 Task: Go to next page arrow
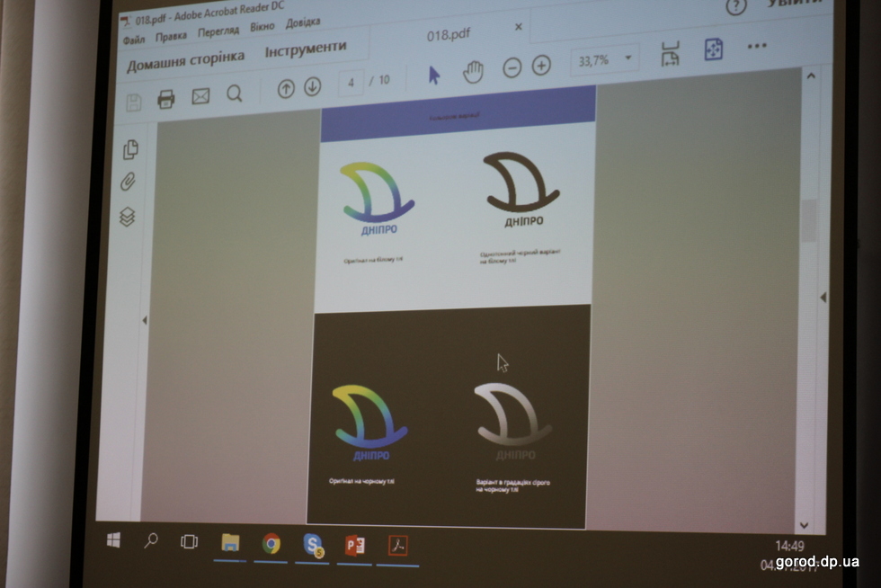coord(313,86)
